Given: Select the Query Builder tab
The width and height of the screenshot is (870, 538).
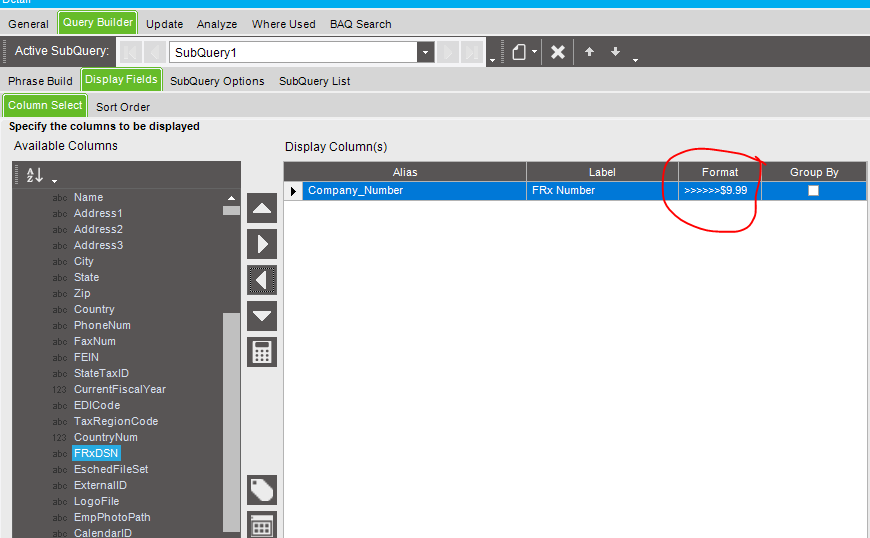Looking at the screenshot, I should point(98,22).
